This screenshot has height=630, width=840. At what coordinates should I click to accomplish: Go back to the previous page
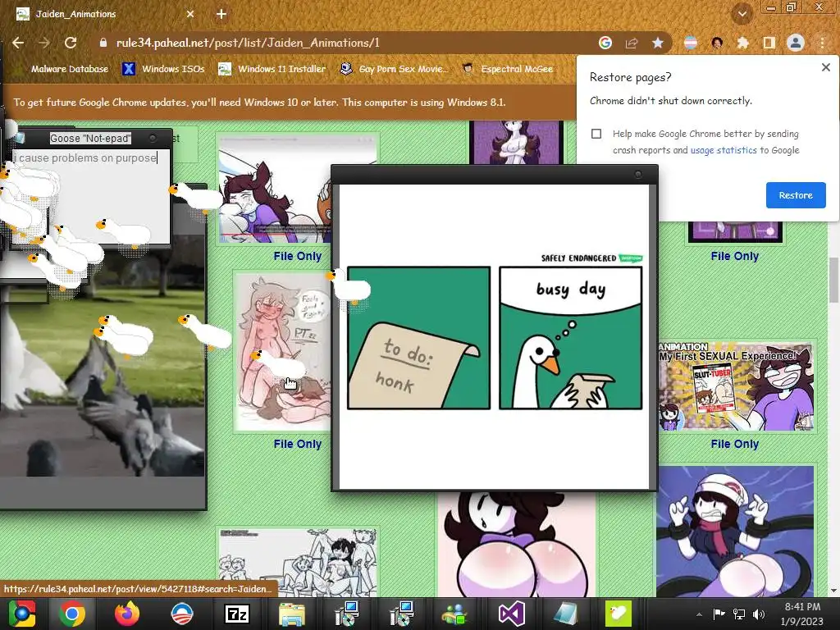[18, 43]
